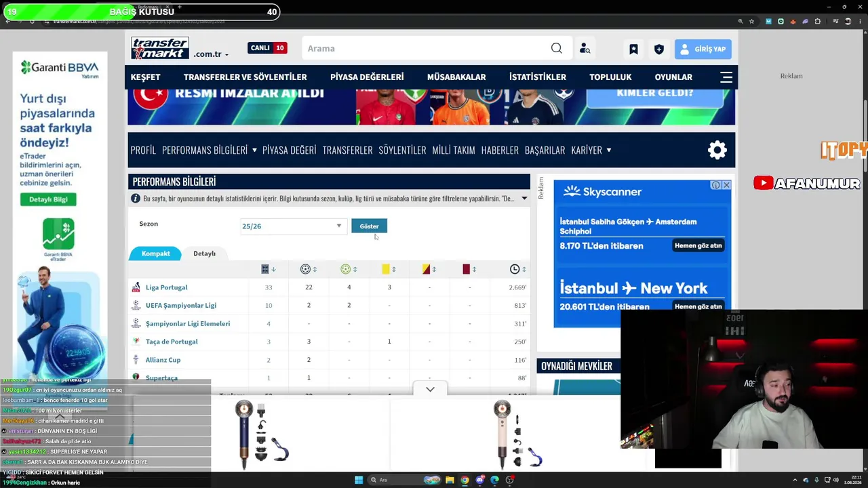868x488 pixels.
Task: Open Discord from the taskbar
Action: click(x=480, y=480)
